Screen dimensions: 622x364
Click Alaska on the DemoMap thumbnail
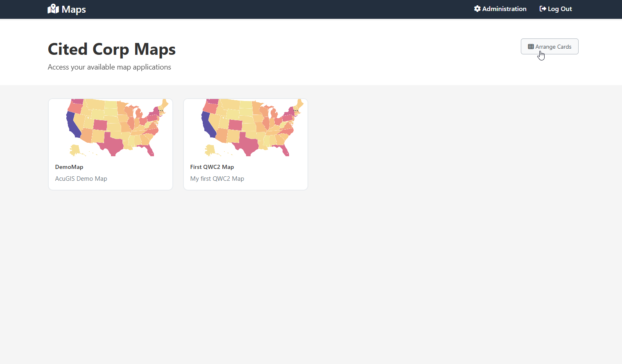click(75, 150)
